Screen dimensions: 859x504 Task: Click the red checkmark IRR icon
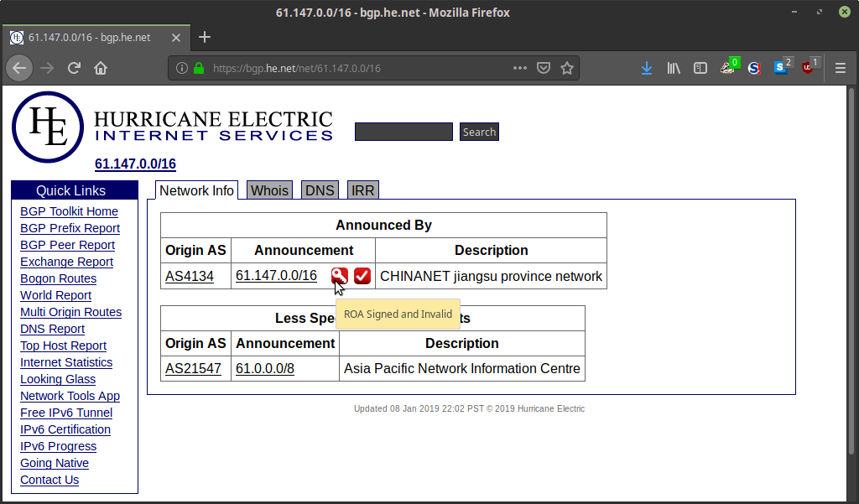click(x=362, y=276)
